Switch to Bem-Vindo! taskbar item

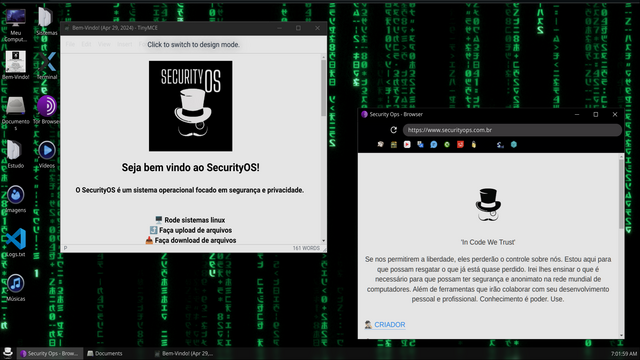click(x=184, y=353)
